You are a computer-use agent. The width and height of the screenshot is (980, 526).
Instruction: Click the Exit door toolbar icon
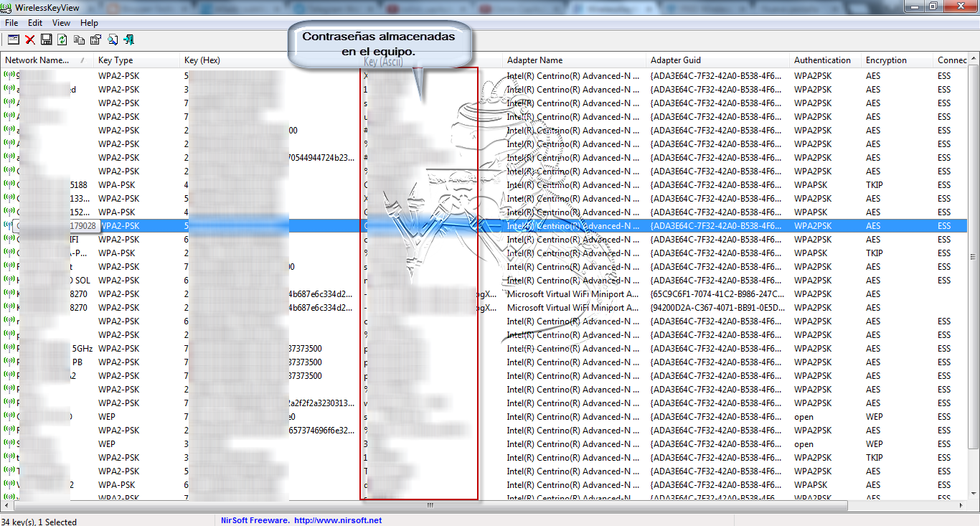[x=128, y=39]
